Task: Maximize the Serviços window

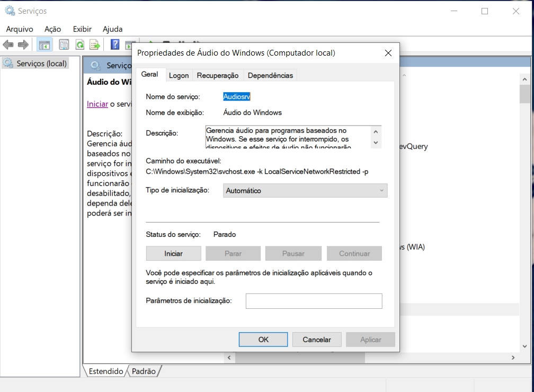Action: click(485, 11)
